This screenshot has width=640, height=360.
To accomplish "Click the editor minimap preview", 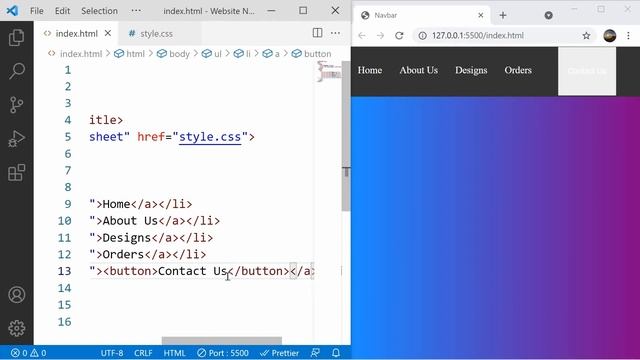I will click(328, 71).
